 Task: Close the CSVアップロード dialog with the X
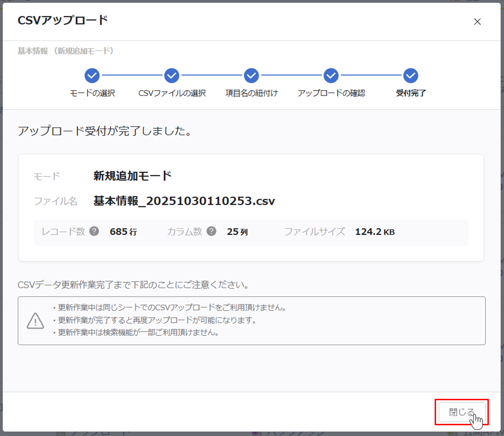(x=477, y=22)
